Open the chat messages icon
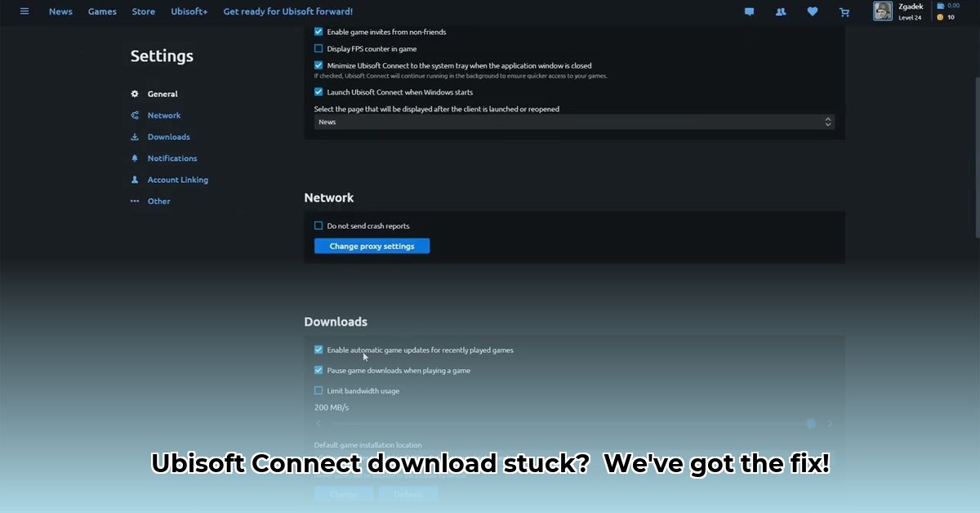The height and width of the screenshot is (513, 980). [749, 11]
